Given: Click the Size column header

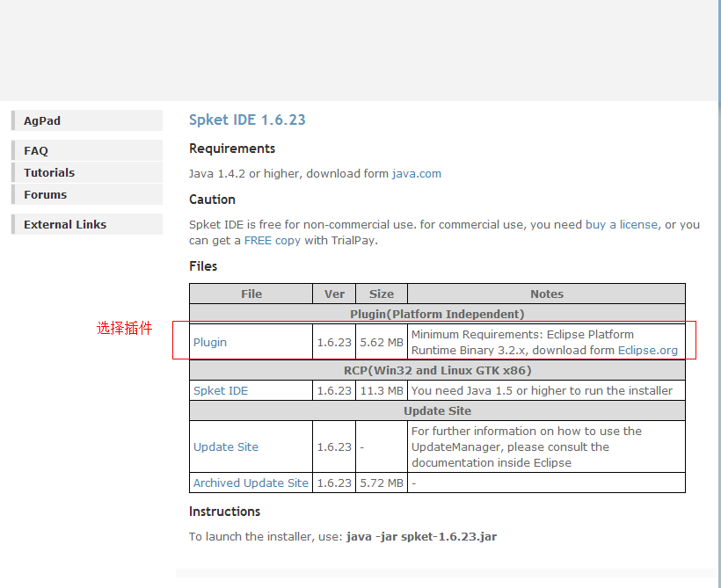Looking at the screenshot, I should click(382, 294).
